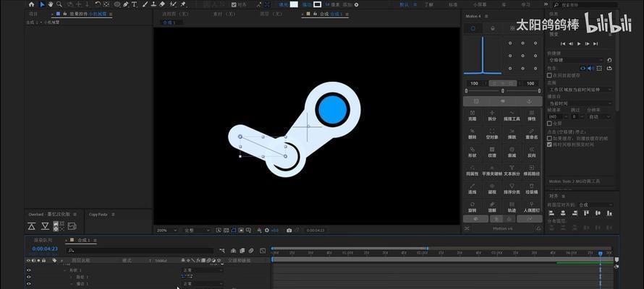
Task: Click the Motion panel 轨迹 path icon
Action: pyautogui.click(x=512, y=204)
